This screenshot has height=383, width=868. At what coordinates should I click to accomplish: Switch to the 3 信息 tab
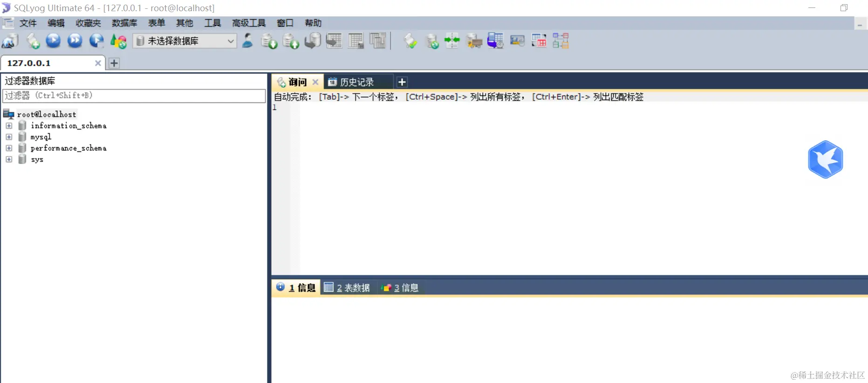[x=400, y=287]
